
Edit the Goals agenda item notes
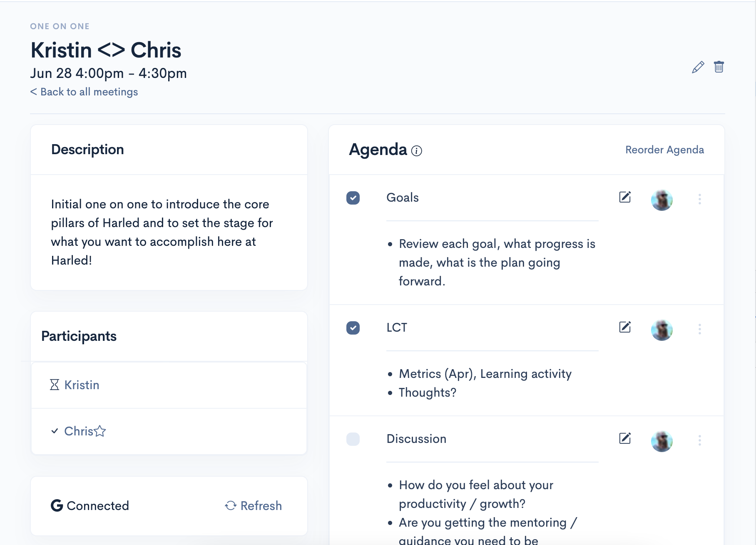click(x=625, y=197)
